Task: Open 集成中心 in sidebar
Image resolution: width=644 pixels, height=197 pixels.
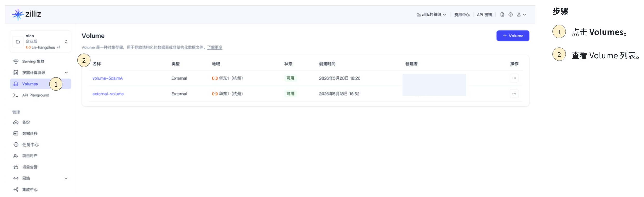Action: (30, 189)
